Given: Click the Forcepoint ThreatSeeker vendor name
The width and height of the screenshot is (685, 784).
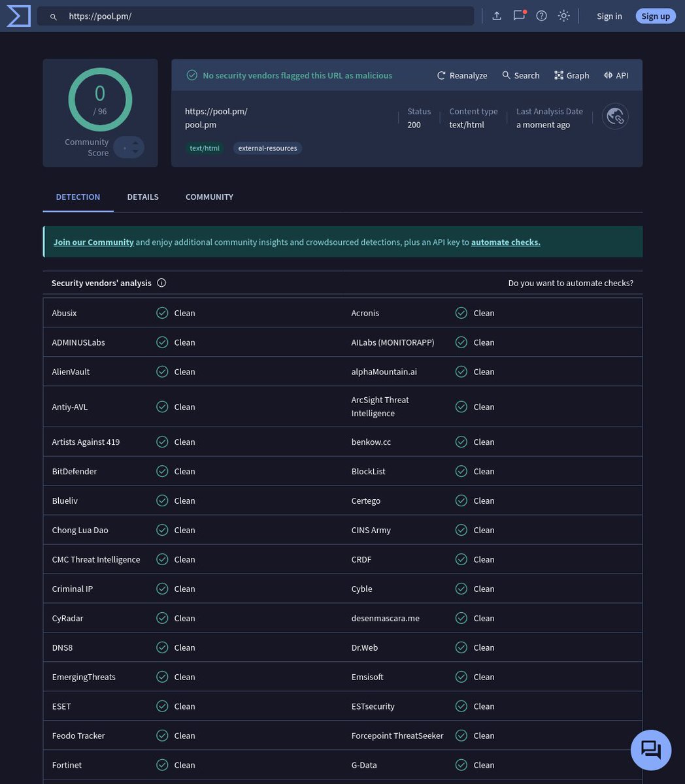Looking at the screenshot, I should 397,736.
